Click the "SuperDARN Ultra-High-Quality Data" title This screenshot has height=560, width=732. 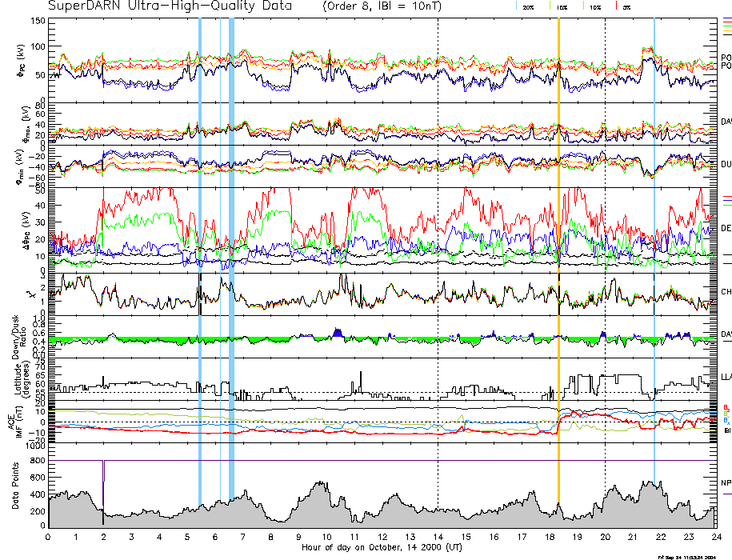click(170, 6)
